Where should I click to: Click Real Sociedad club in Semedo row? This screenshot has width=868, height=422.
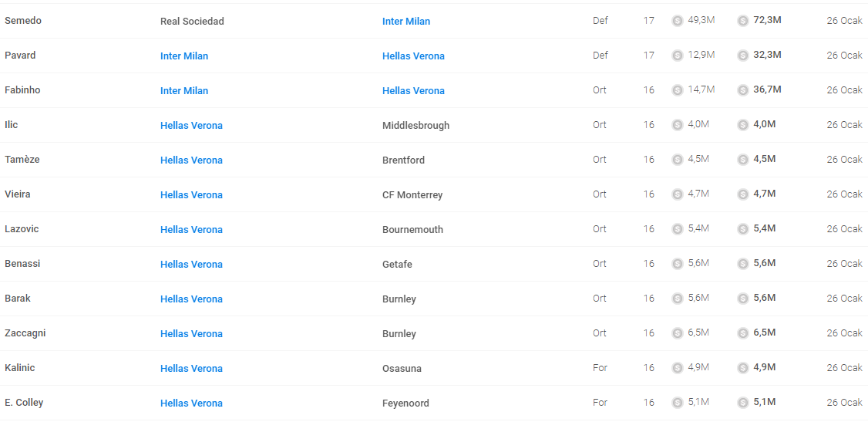(x=192, y=22)
